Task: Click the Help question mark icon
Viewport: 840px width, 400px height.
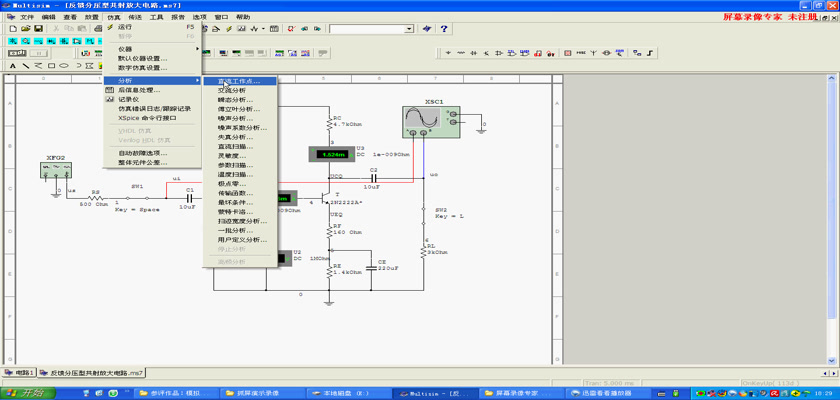Action: tap(444, 28)
